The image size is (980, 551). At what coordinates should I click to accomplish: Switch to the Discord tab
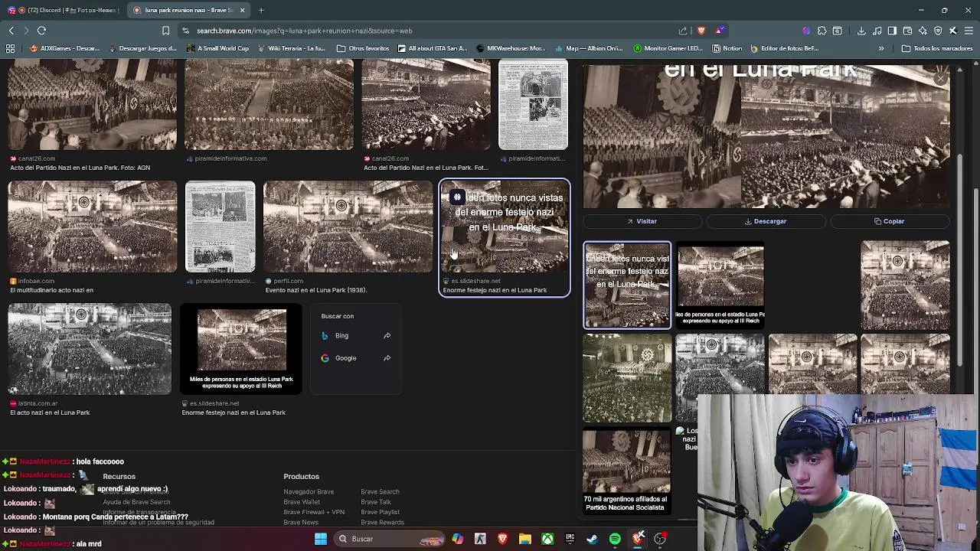pos(64,10)
